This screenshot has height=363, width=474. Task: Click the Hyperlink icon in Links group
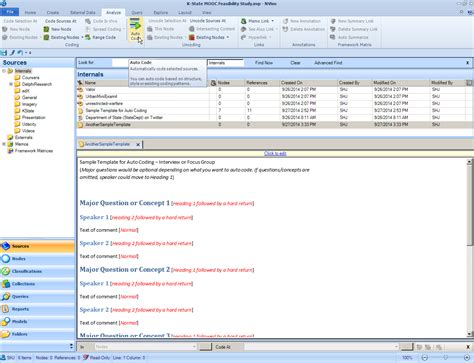point(244,37)
